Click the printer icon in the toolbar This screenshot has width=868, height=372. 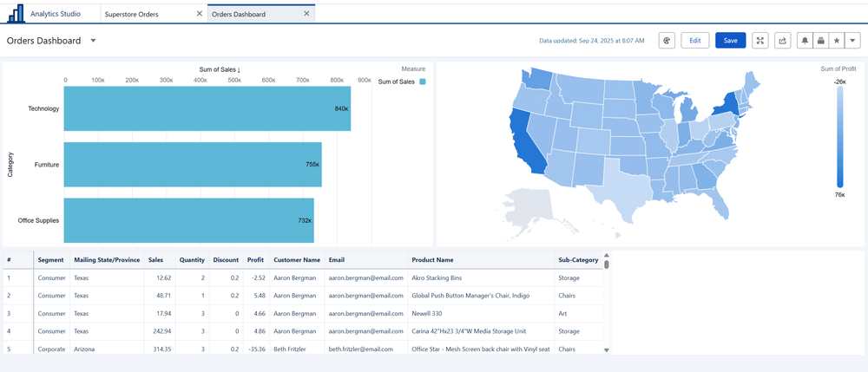point(820,41)
